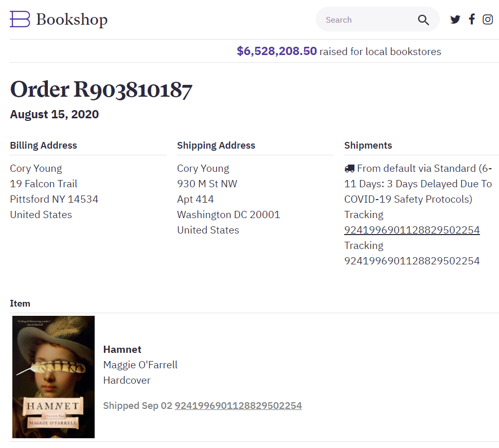Open Bookshop's Facebook page icon
Viewport: 499px width, 448px height.
click(x=472, y=20)
